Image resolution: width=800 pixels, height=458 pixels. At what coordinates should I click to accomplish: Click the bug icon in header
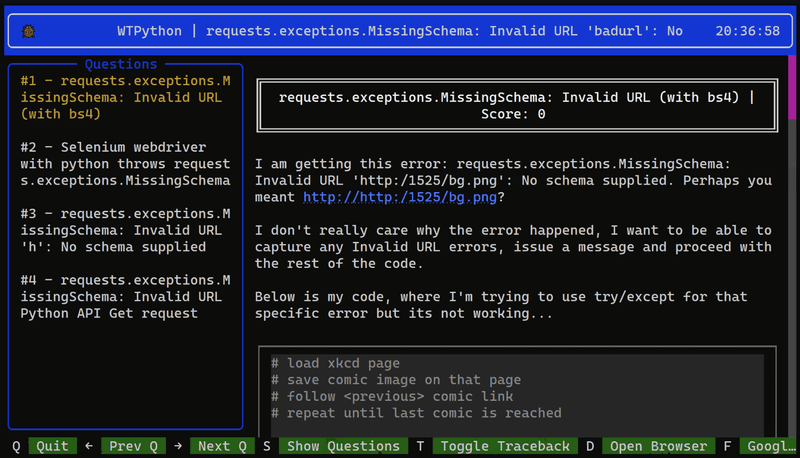pyautogui.click(x=29, y=32)
